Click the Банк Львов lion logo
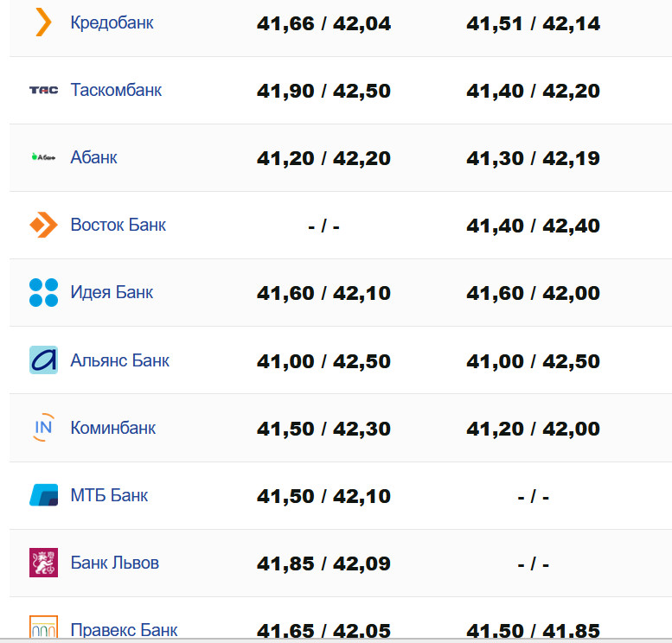 (x=43, y=563)
